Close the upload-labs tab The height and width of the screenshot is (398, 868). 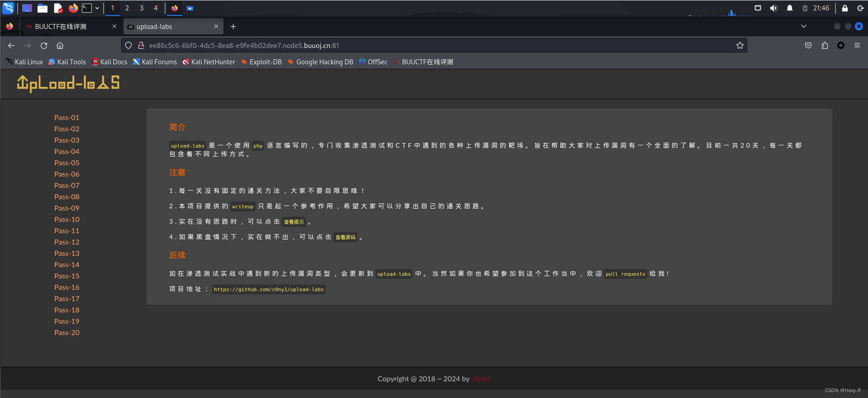(x=216, y=27)
